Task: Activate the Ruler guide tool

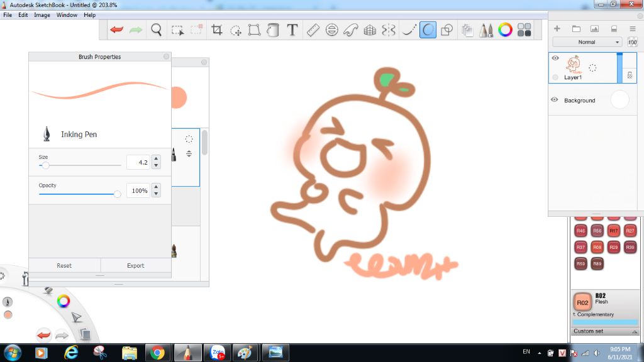Action: click(x=313, y=30)
